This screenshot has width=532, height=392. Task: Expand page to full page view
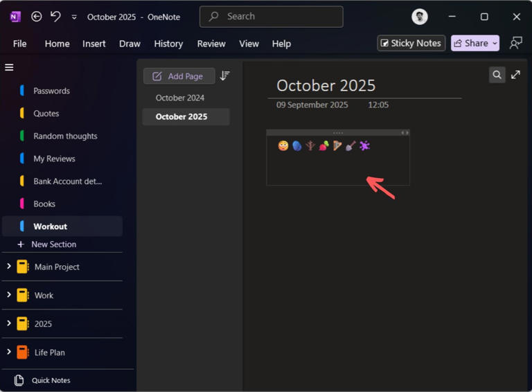pos(515,75)
